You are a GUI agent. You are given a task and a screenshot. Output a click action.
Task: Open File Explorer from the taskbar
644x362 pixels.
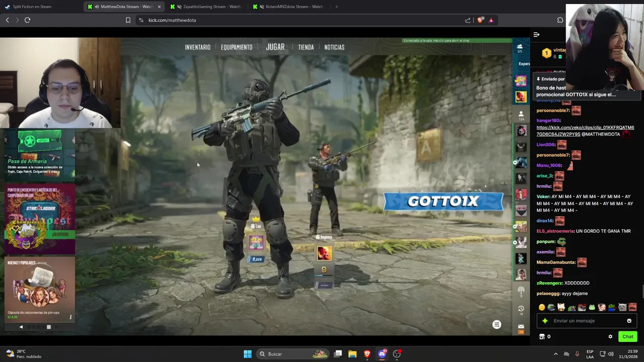click(x=353, y=354)
